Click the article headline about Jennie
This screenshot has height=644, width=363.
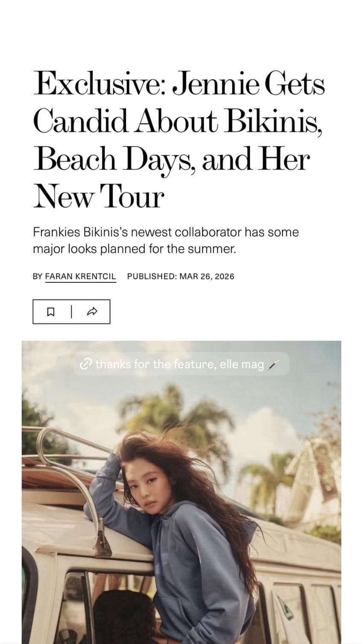(179, 140)
